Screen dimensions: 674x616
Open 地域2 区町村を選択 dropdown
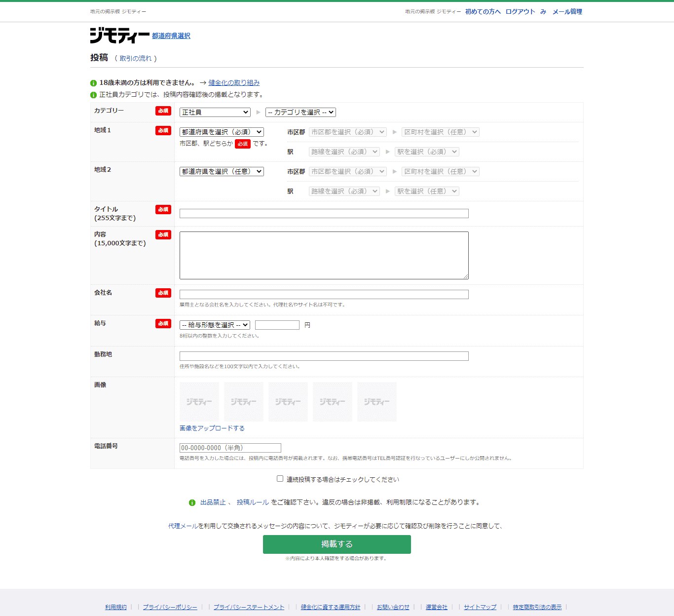pos(441,172)
